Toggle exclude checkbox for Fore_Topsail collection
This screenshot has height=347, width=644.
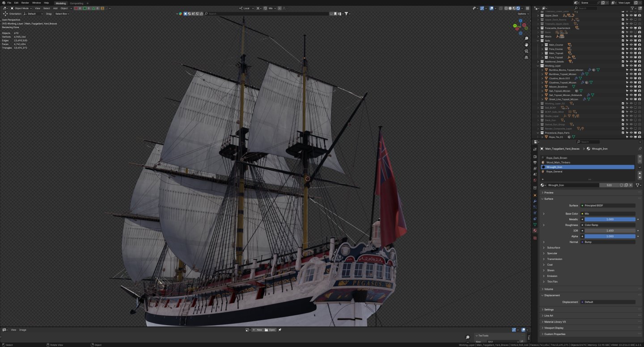click(x=623, y=57)
